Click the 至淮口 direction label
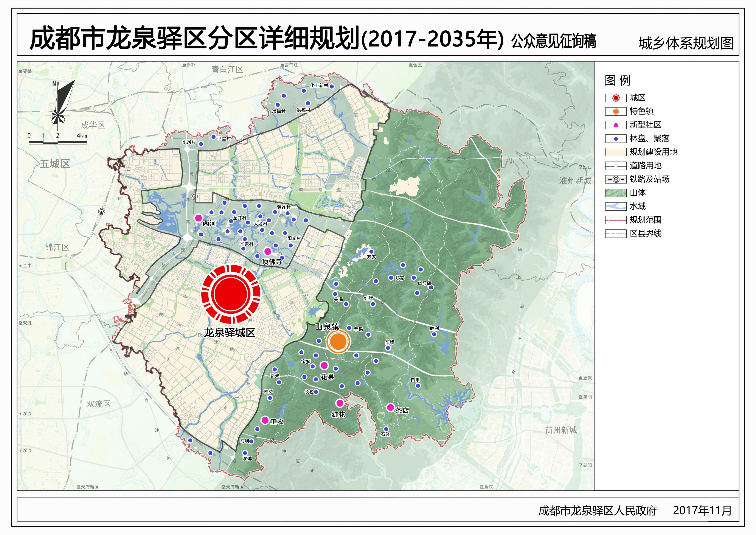The height and width of the screenshot is (535, 756). [585, 167]
